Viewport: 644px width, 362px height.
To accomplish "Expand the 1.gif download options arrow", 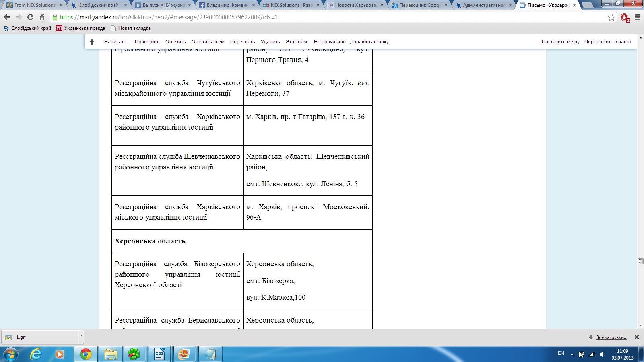I will click(x=81, y=335).
